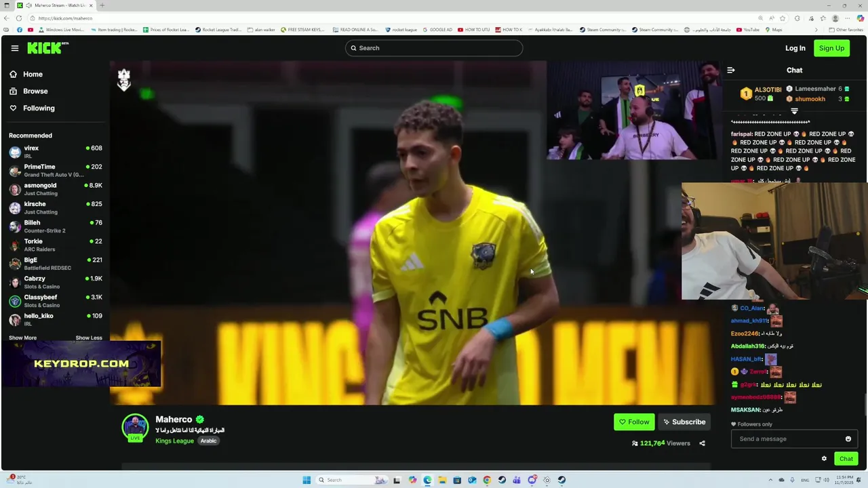Click the Log In button
The height and width of the screenshot is (488, 868).
pos(795,48)
